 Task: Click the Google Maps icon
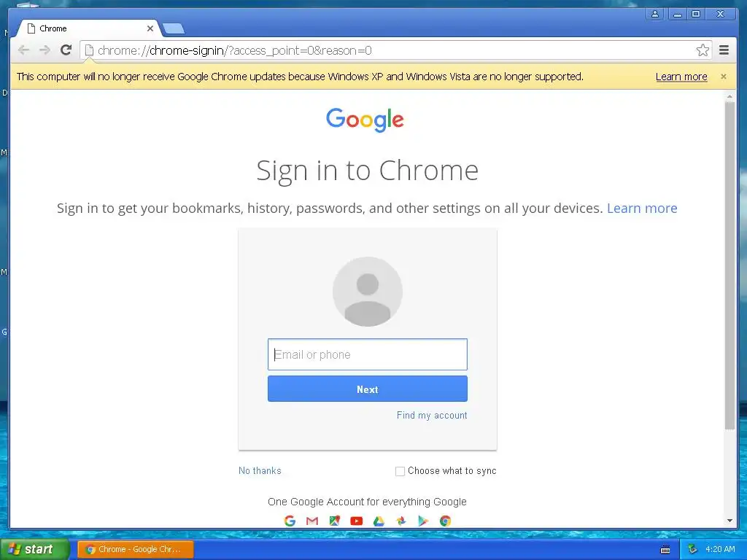coord(334,521)
